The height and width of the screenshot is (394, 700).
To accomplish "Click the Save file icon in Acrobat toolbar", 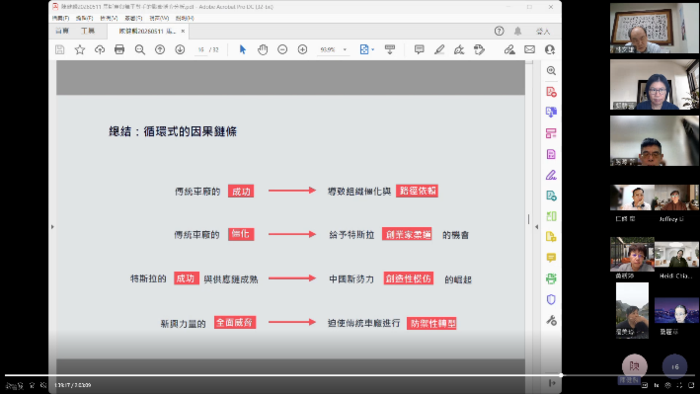I will [59, 50].
